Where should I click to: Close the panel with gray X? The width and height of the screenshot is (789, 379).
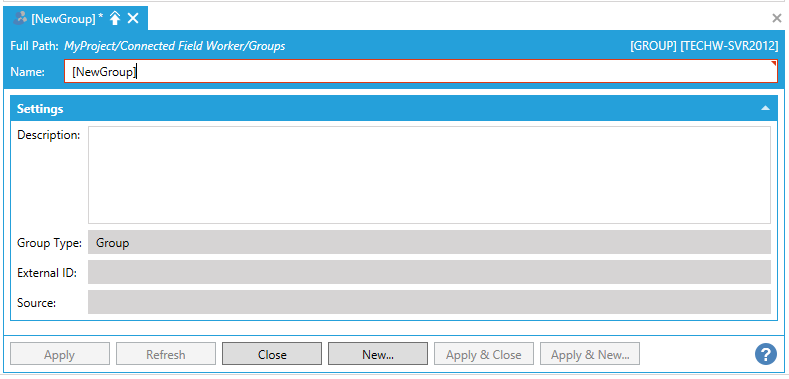[x=777, y=19]
